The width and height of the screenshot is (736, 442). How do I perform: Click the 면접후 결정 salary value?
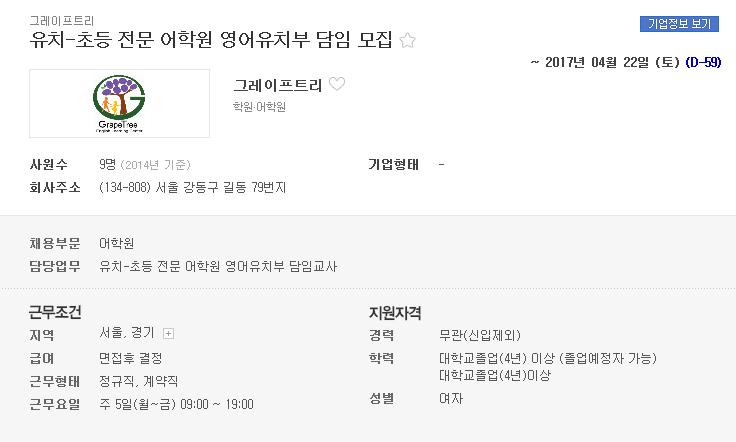(130, 358)
